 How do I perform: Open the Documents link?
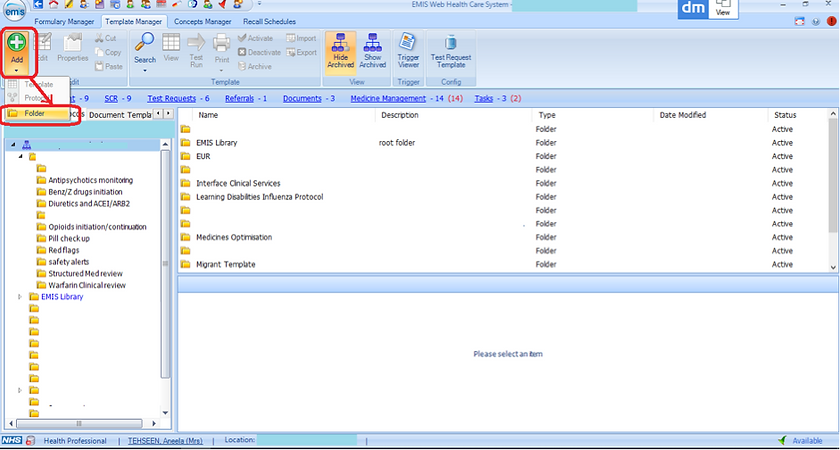[x=302, y=99]
